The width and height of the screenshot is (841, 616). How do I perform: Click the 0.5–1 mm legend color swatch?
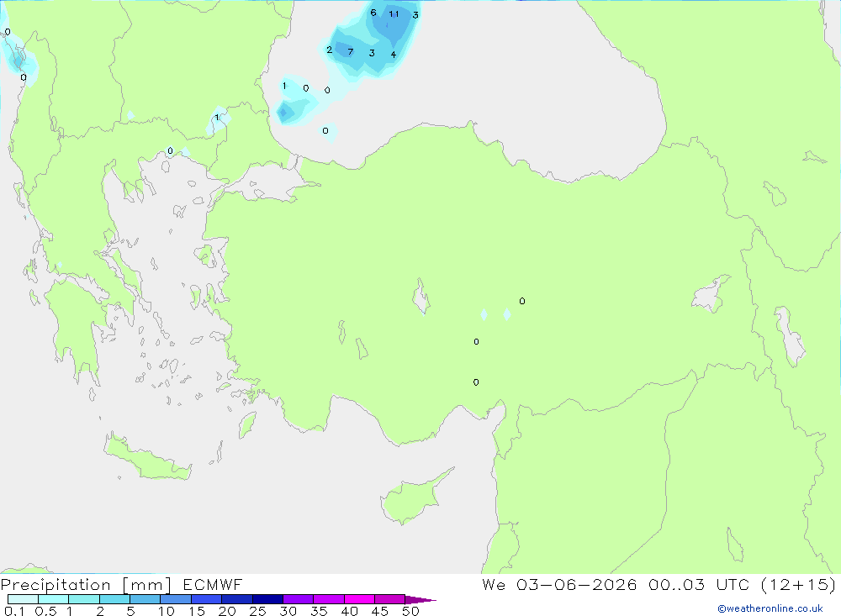[54, 599]
